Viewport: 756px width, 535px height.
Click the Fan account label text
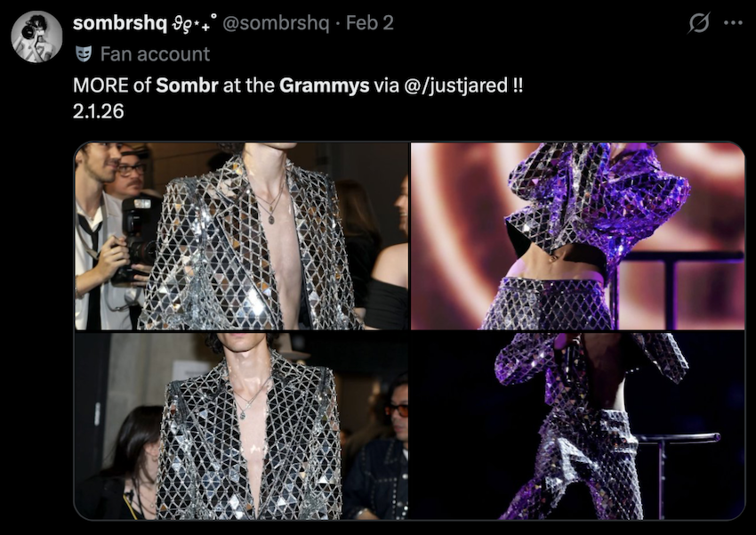pyautogui.click(x=155, y=54)
